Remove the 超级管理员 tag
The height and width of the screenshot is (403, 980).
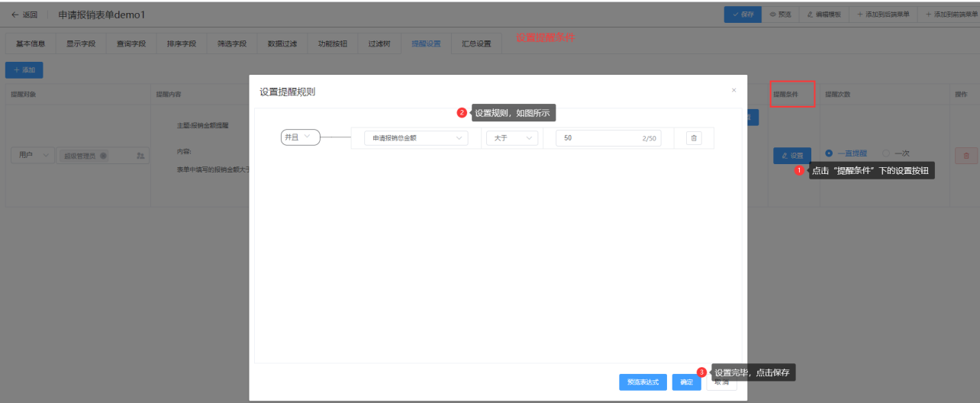point(103,156)
